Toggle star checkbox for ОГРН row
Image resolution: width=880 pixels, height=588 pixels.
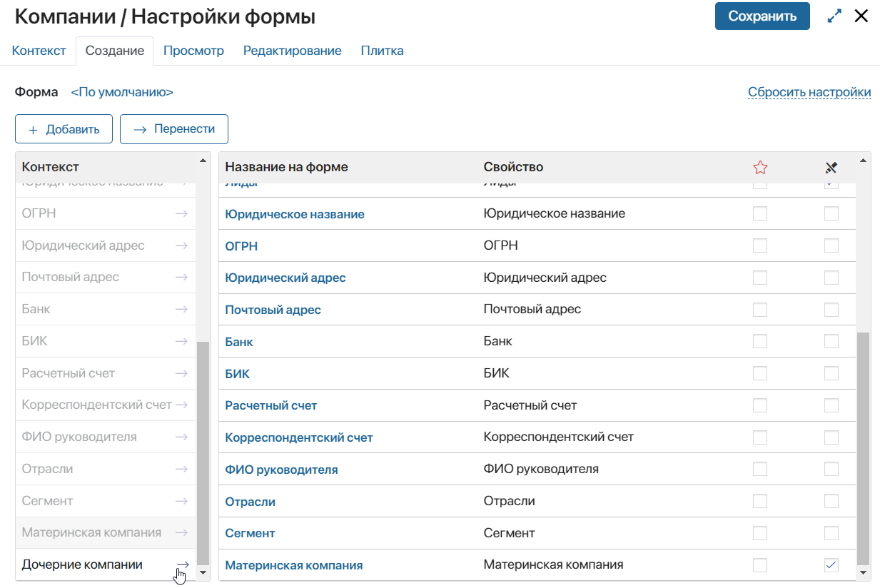[760, 245]
